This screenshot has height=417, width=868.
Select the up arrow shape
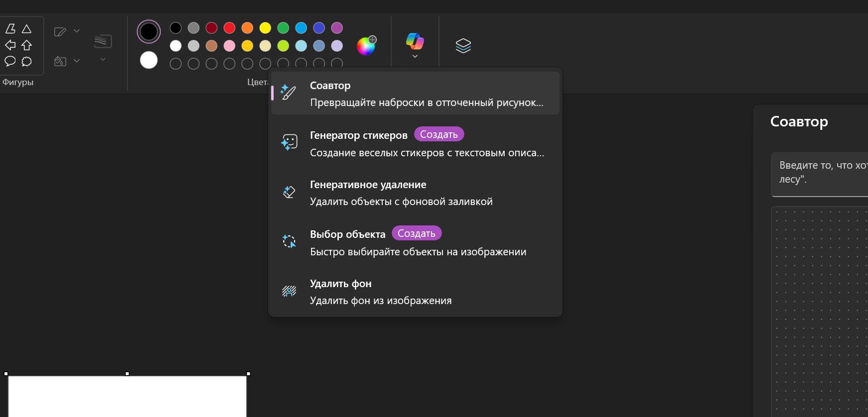27,45
